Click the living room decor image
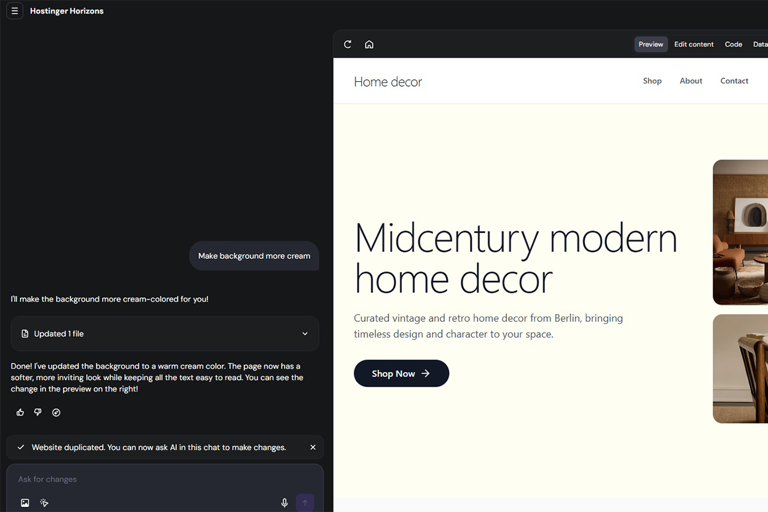 740,232
